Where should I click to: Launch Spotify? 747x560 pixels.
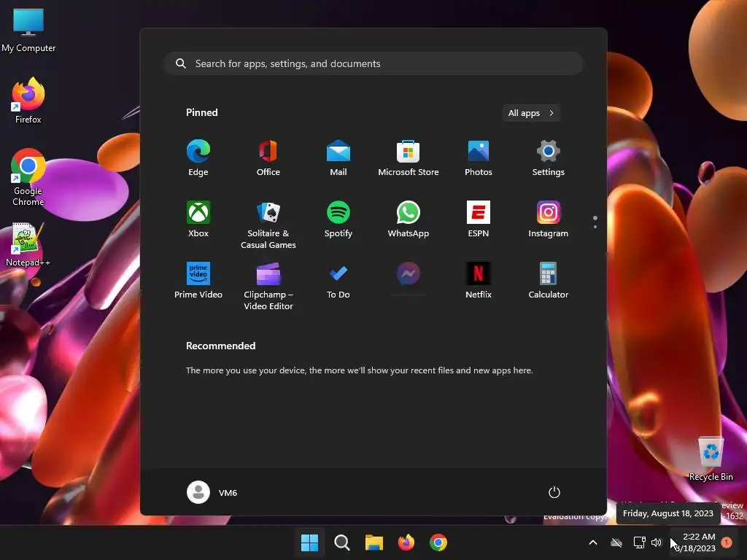338,219
